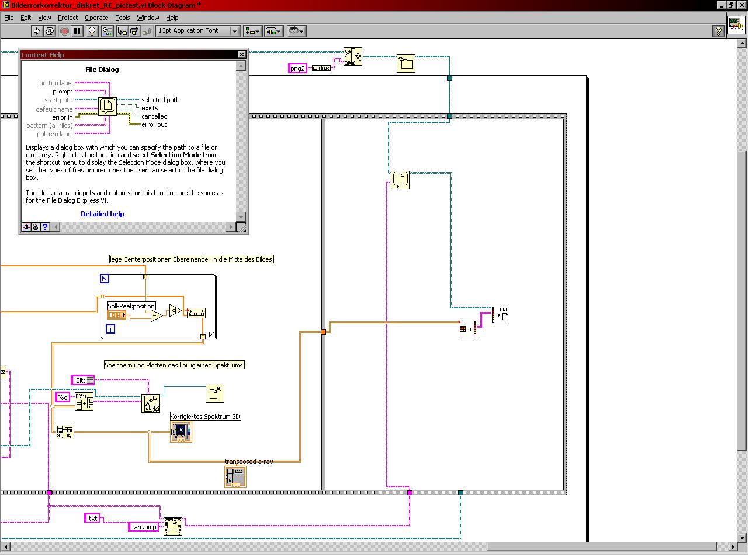Open the Detailed help link

tap(102, 214)
